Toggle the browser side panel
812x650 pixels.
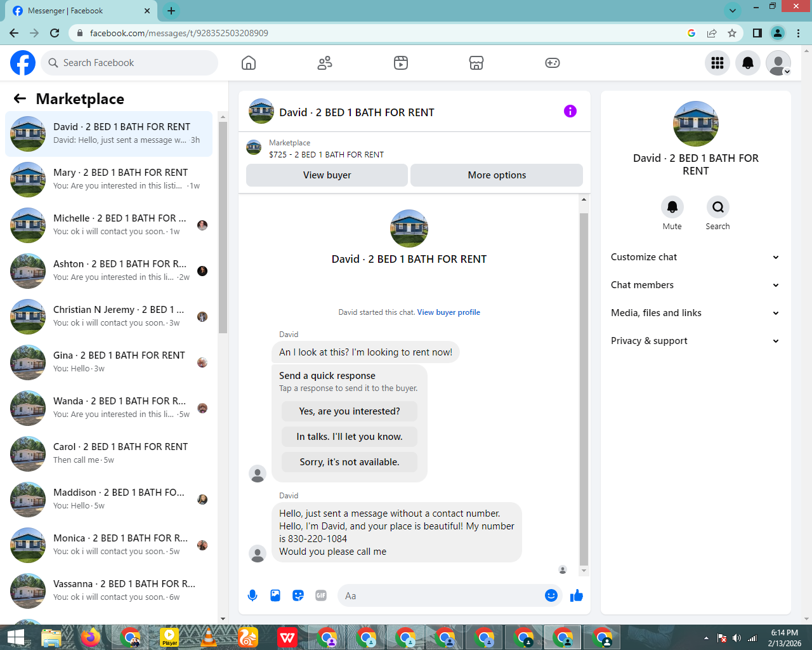[x=757, y=33]
